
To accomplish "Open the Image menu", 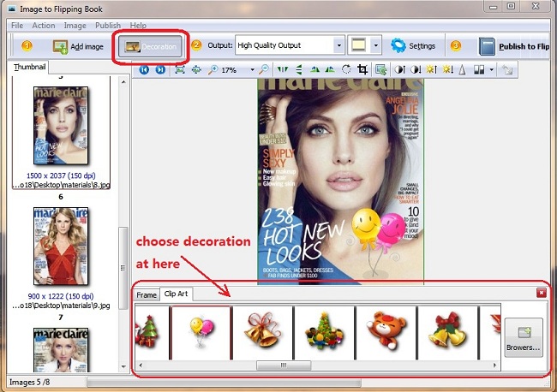I will tap(75, 26).
